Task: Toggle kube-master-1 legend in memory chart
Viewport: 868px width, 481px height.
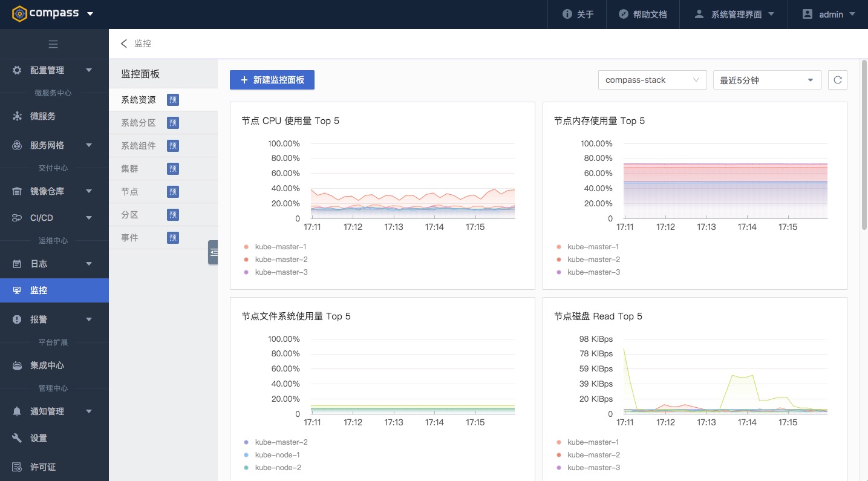Action: click(588, 247)
